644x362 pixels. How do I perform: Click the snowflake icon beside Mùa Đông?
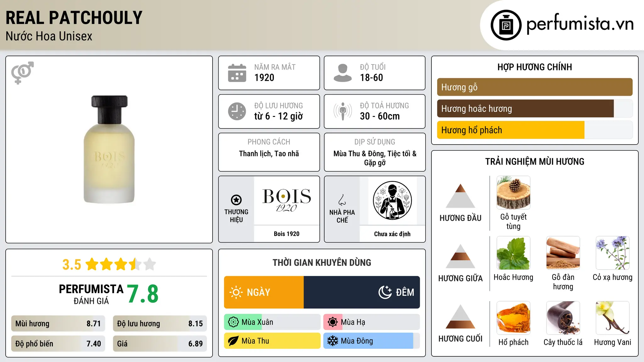tap(333, 341)
